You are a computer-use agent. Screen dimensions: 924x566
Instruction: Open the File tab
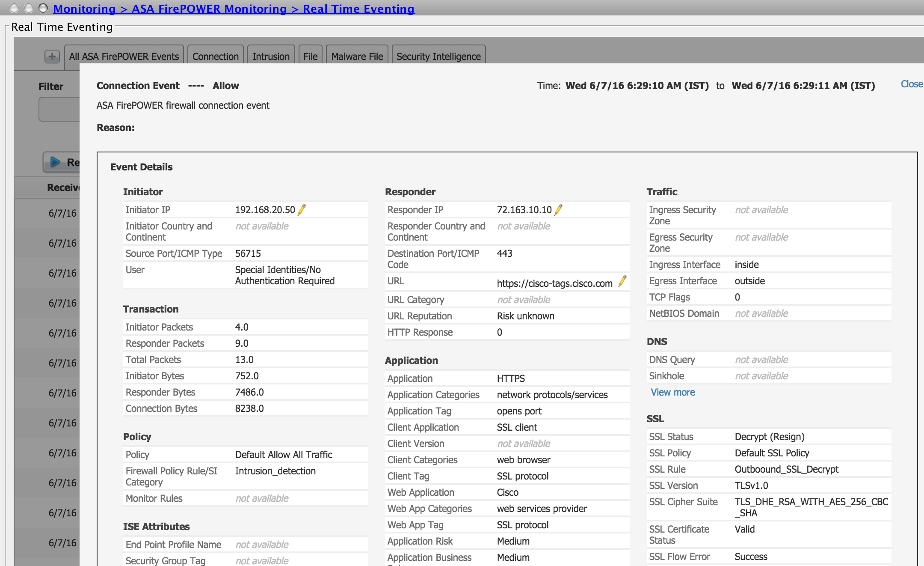pos(311,57)
